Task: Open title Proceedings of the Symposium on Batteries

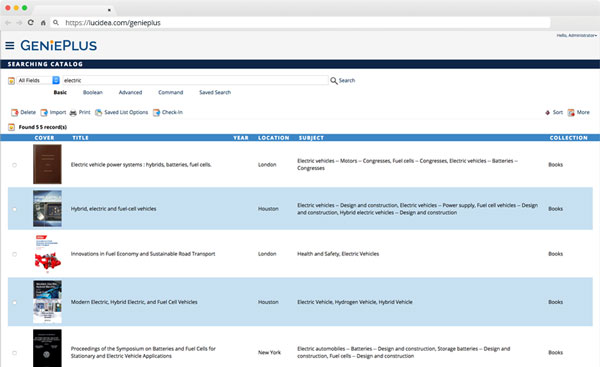Action: click(x=143, y=352)
